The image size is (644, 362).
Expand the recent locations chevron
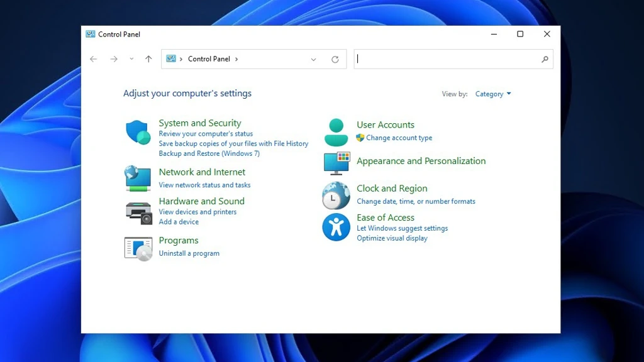click(x=131, y=59)
